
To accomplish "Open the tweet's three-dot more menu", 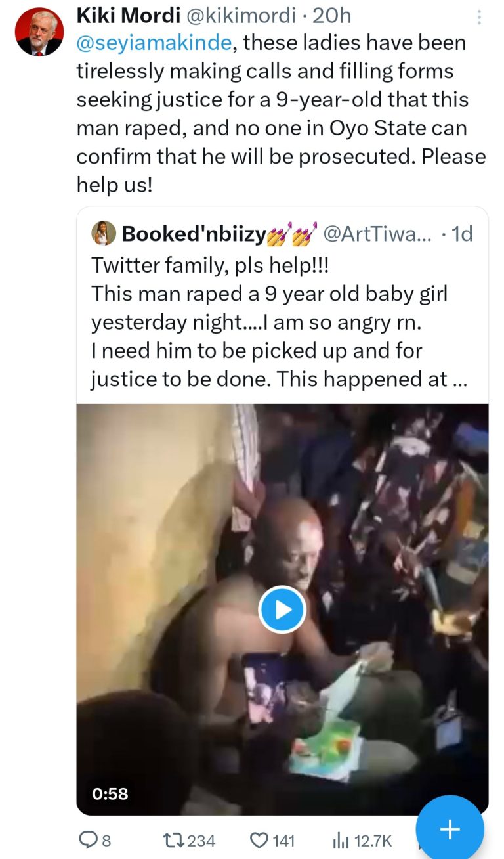I will pyautogui.click(x=479, y=17).
